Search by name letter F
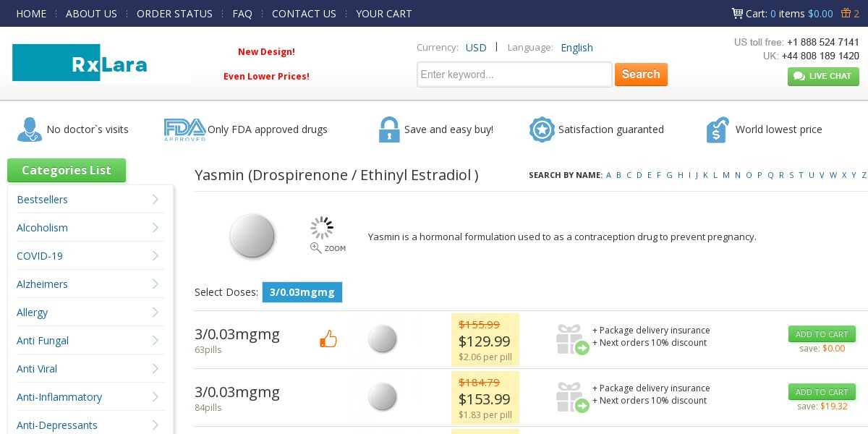This screenshot has width=868, height=434. tap(660, 175)
